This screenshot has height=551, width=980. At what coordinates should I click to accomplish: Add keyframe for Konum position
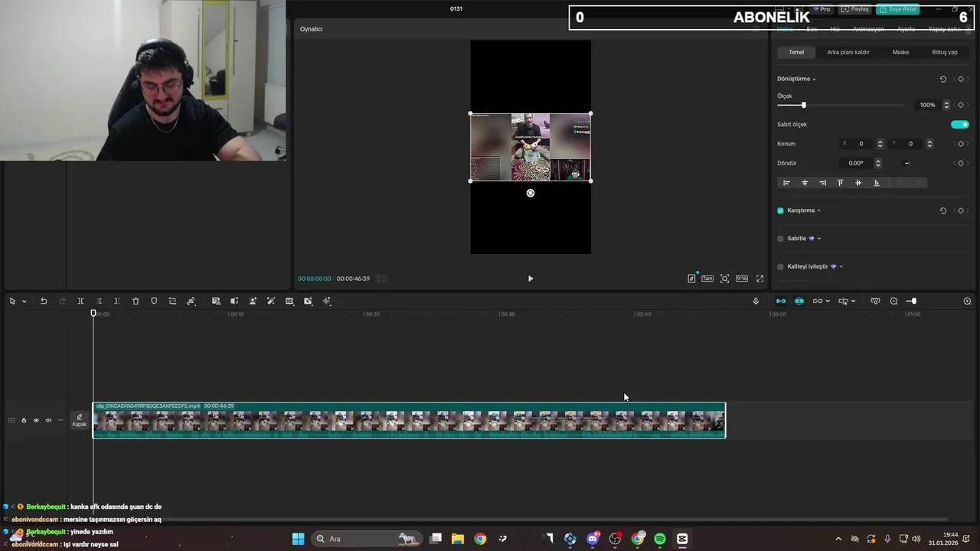point(960,144)
